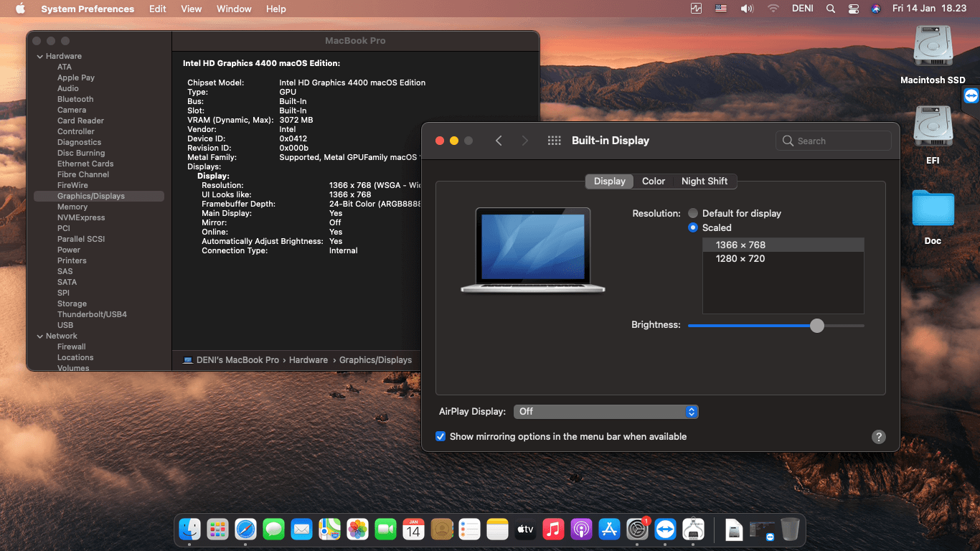Open Spotlight search in the menu bar

click(x=830, y=9)
